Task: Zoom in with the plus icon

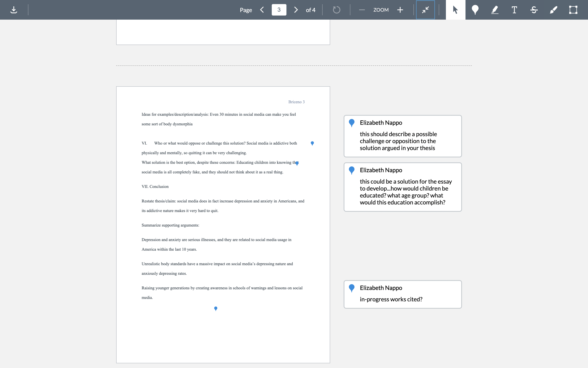Action: tap(400, 10)
